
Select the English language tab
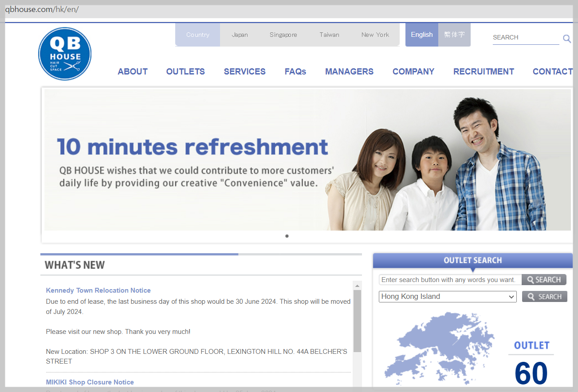click(422, 35)
